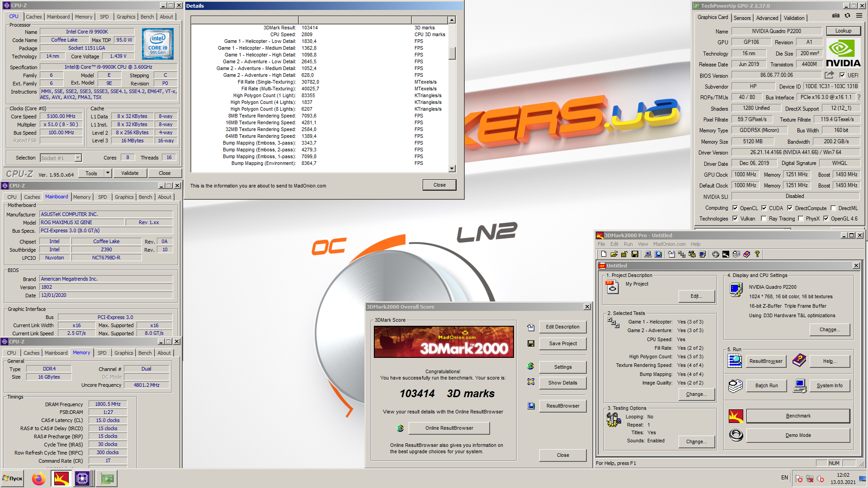Click Batch Run button
Image resolution: width=868 pixels, height=488 pixels.
(x=766, y=386)
